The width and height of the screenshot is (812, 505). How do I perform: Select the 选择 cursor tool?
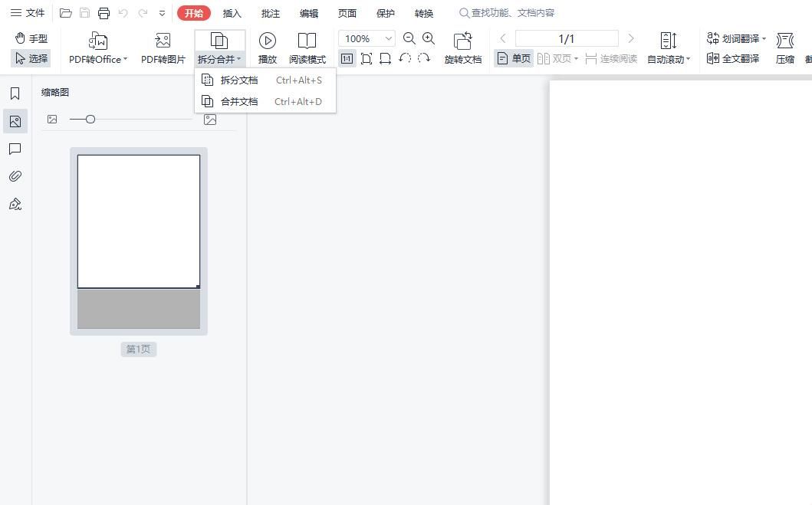point(31,58)
